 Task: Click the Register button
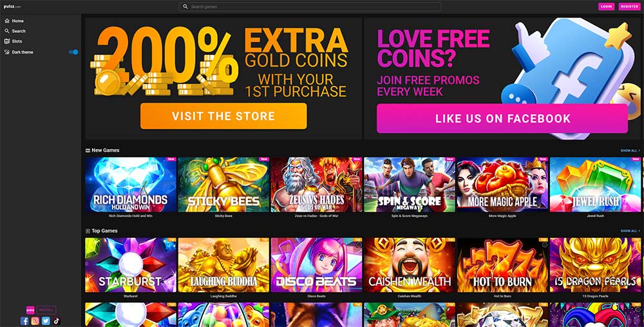629,6
